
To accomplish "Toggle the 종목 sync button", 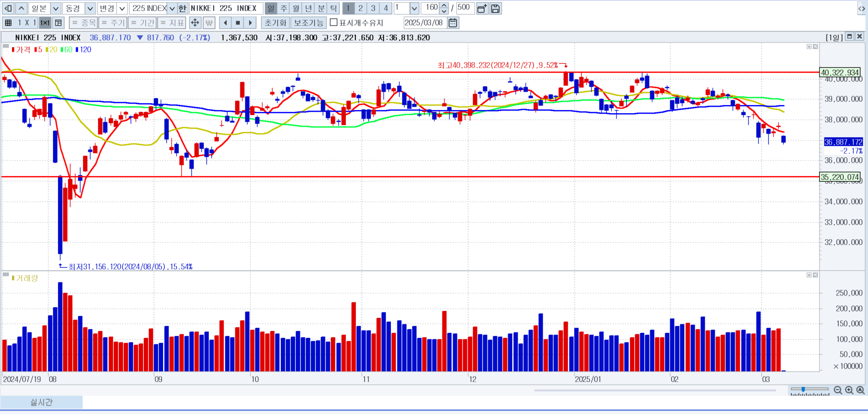I will (83, 23).
